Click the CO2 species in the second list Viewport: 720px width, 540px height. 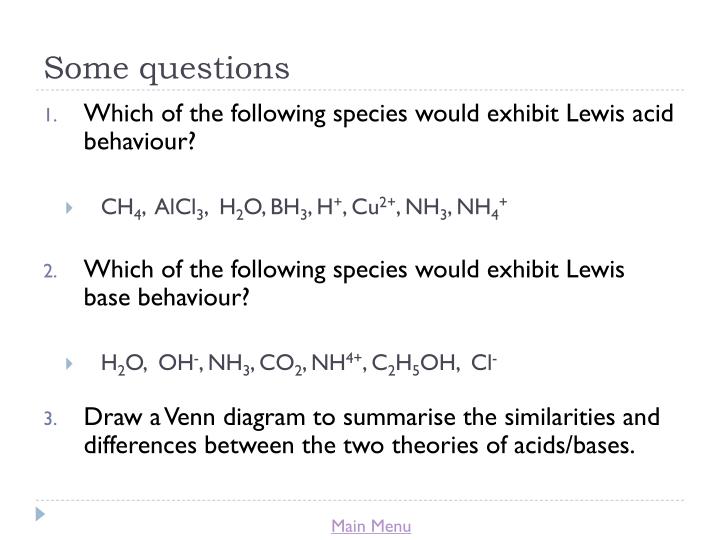click(x=280, y=364)
